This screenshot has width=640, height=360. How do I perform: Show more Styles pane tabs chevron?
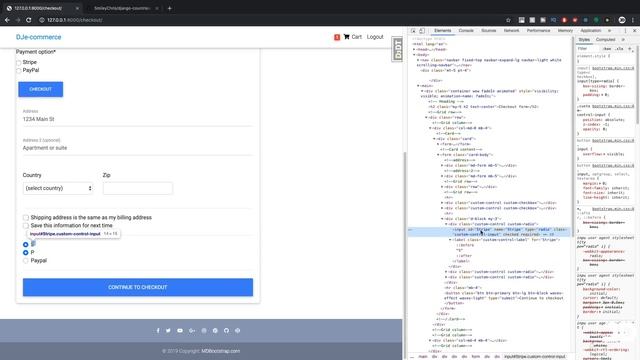coord(623,40)
